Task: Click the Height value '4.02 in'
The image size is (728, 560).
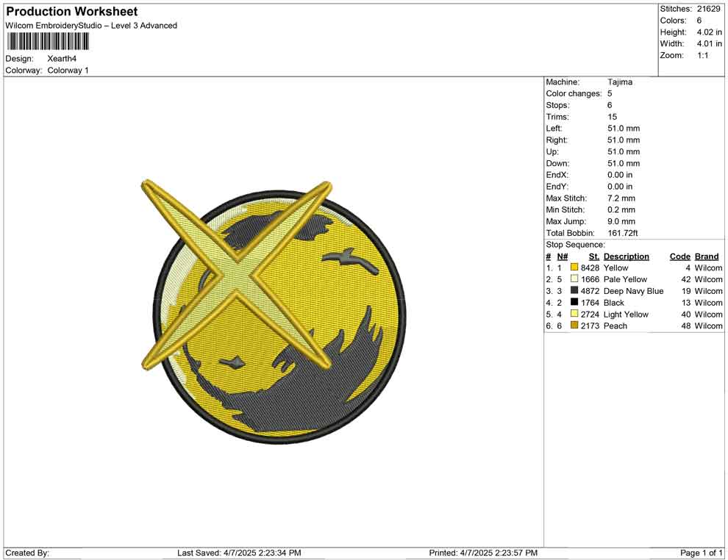Action: [x=709, y=32]
